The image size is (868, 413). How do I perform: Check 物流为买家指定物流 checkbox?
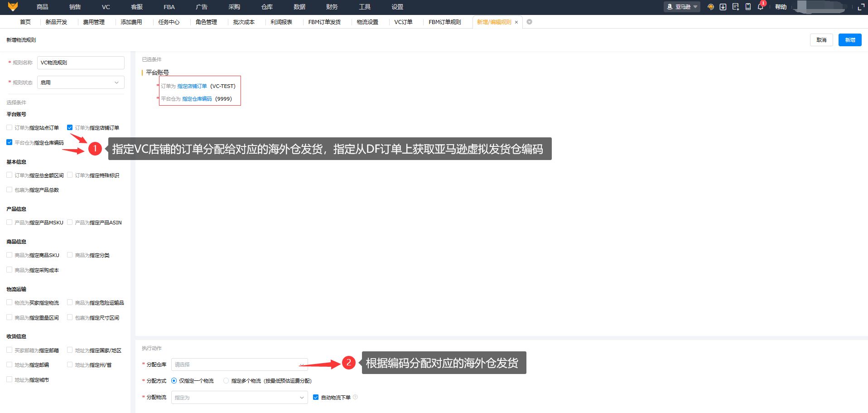click(x=10, y=302)
